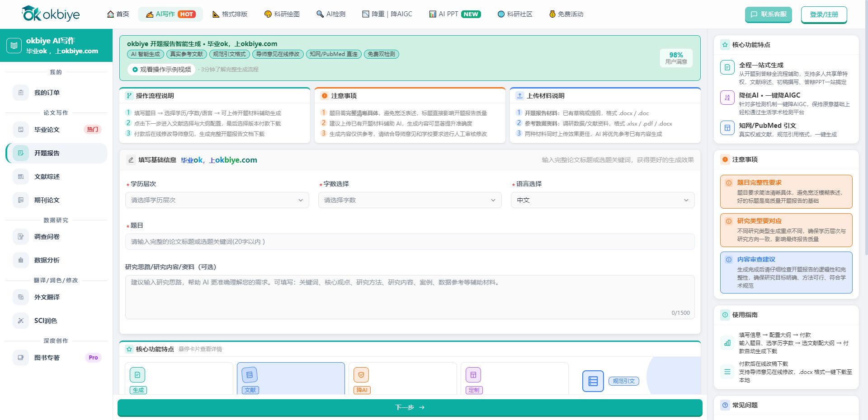
Task: Click the okbiye AI写作 sidebar header icon
Action: [14, 45]
